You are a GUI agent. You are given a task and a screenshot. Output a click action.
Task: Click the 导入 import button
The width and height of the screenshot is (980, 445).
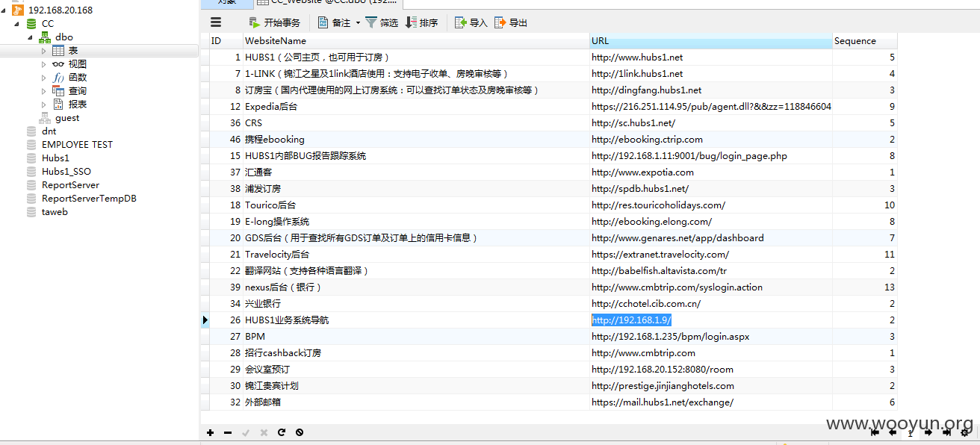tap(471, 22)
